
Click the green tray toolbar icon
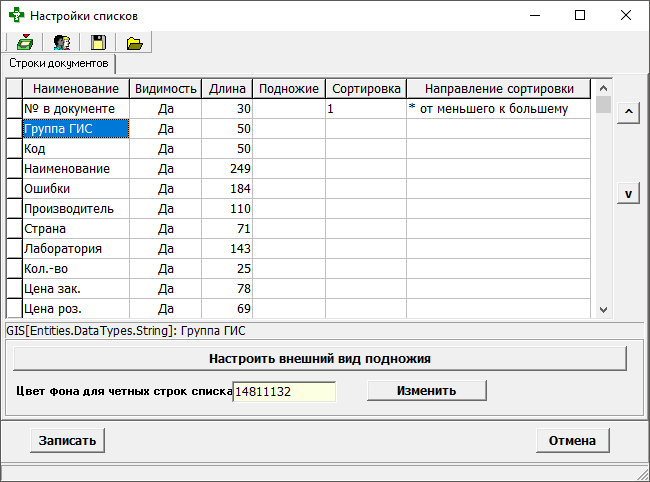(x=24, y=42)
